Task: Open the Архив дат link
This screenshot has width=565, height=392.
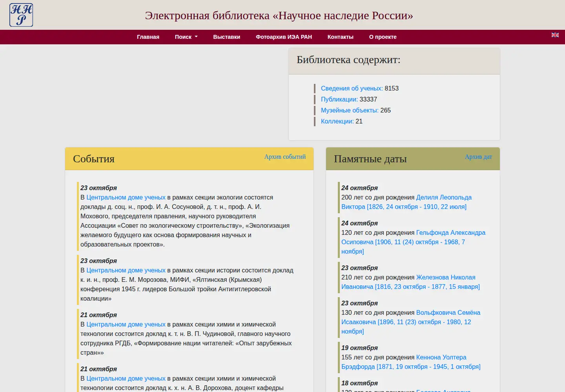Action: click(x=478, y=157)
